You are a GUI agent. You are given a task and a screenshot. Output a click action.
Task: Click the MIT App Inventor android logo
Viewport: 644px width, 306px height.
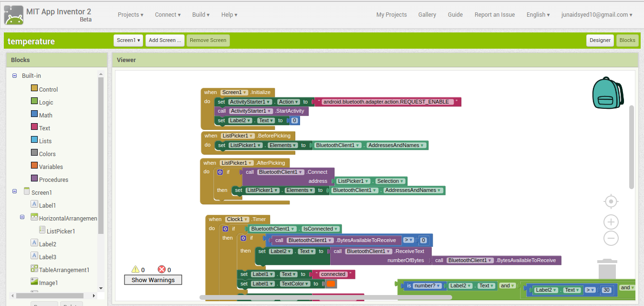click(x=13, y=15)
